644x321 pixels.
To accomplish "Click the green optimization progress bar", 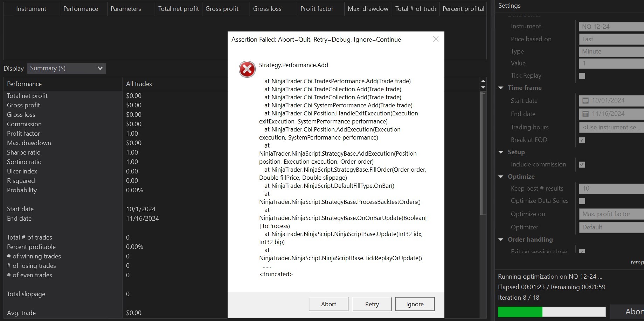I will pos(552,312).
